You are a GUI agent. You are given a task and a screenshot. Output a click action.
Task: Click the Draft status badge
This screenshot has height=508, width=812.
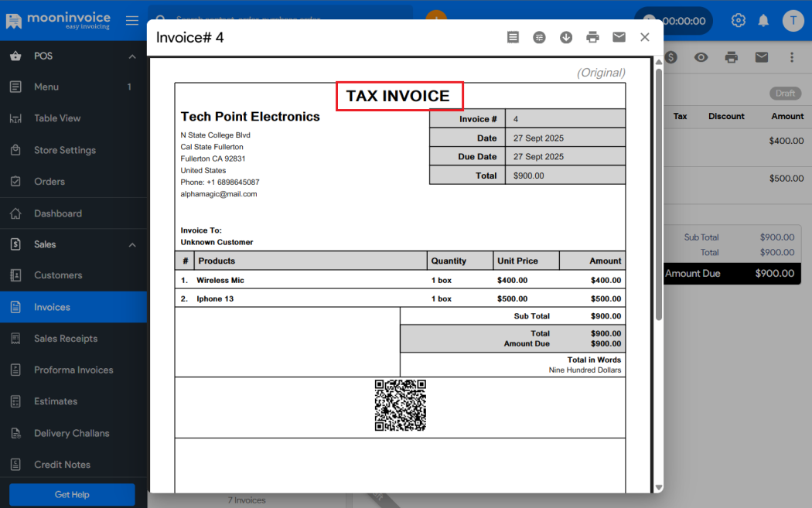(784, 93)
